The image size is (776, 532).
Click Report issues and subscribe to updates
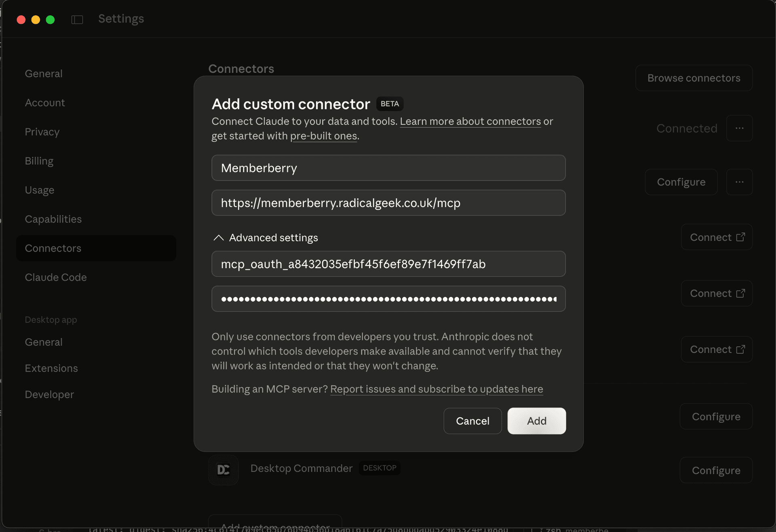436,389
